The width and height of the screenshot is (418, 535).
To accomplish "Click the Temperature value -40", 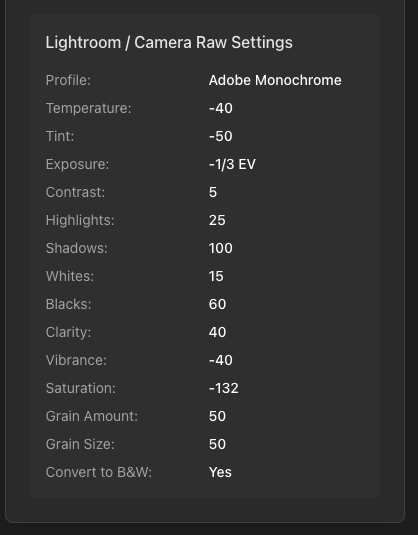I will pos(221,109).
